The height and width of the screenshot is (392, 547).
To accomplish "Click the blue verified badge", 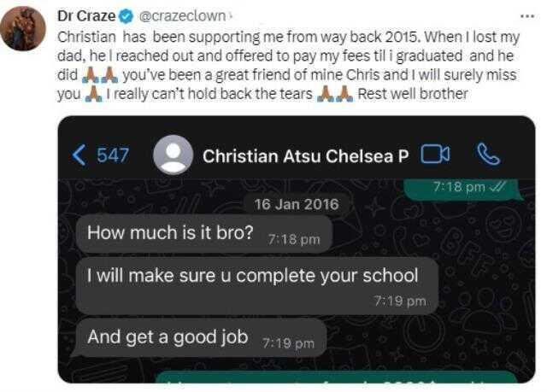I will tap(126, 16).
